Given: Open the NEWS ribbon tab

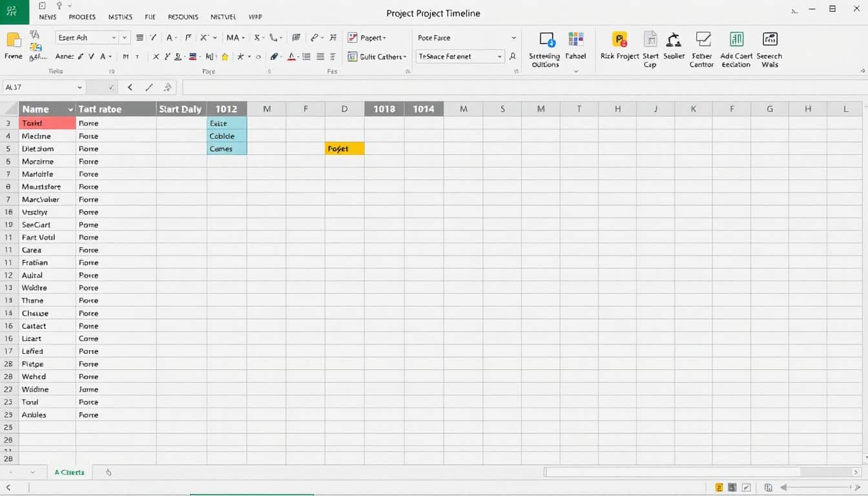Looking at the screenshot, I should (x=47, y=17).
